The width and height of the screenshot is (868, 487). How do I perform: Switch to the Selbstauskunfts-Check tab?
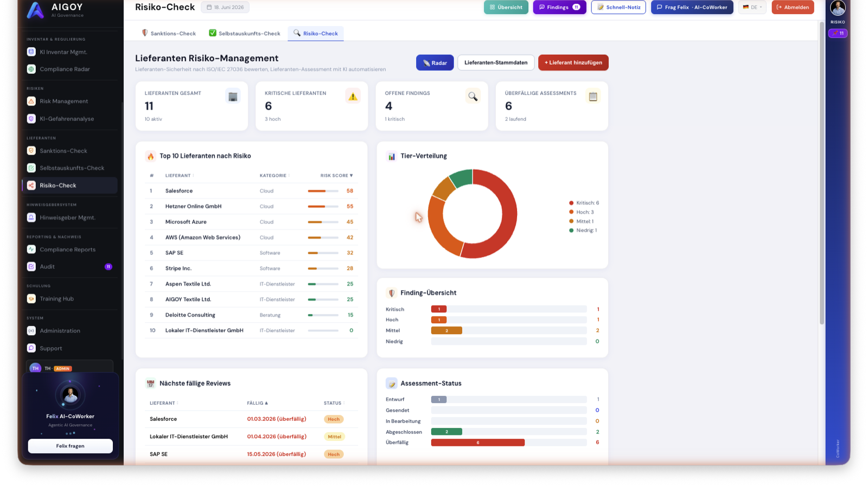click(245, 34)
